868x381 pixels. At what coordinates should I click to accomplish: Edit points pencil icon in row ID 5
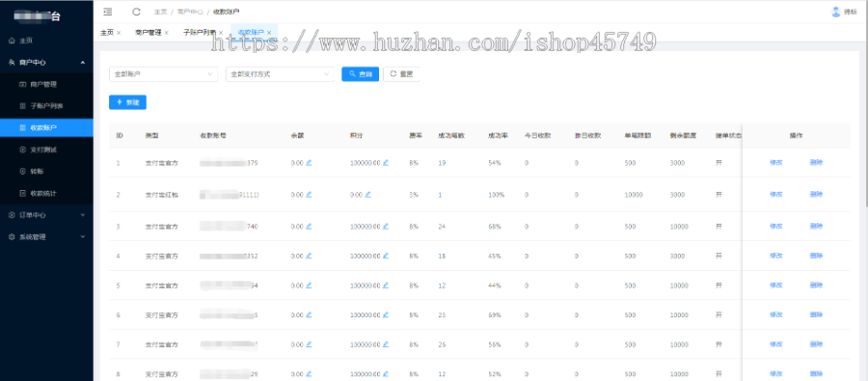(386, 286)
